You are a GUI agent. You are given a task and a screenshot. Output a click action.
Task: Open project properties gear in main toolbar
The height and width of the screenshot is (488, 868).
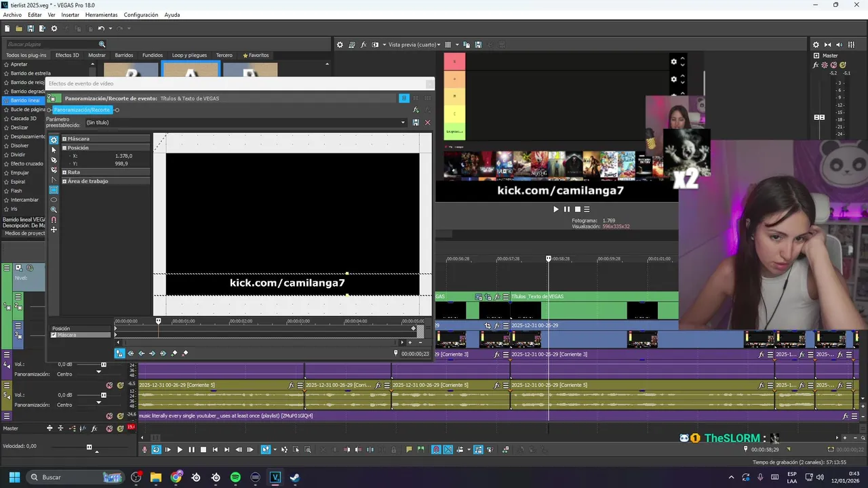[54, 28]
